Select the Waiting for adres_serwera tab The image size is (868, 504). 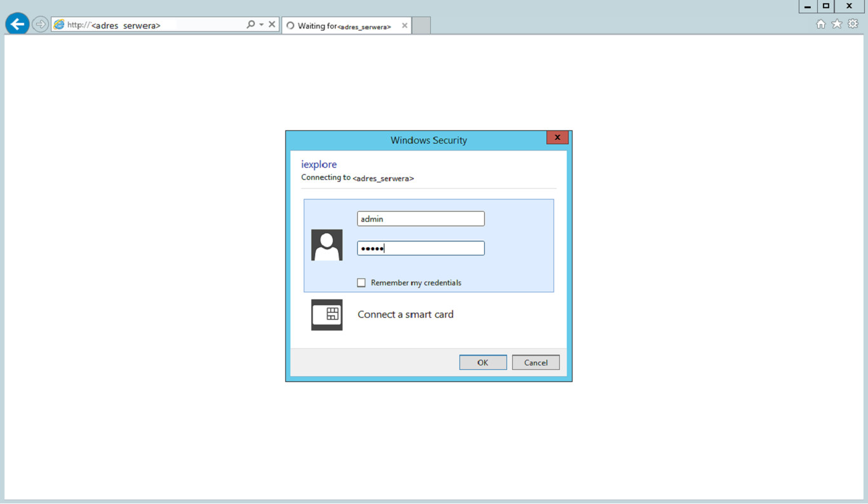click(340, 25)
